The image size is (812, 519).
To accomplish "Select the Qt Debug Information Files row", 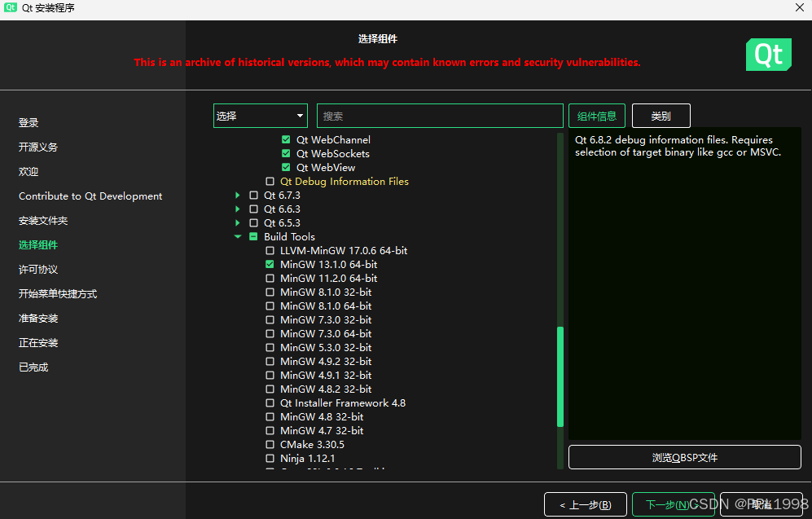I will point(345,182).
